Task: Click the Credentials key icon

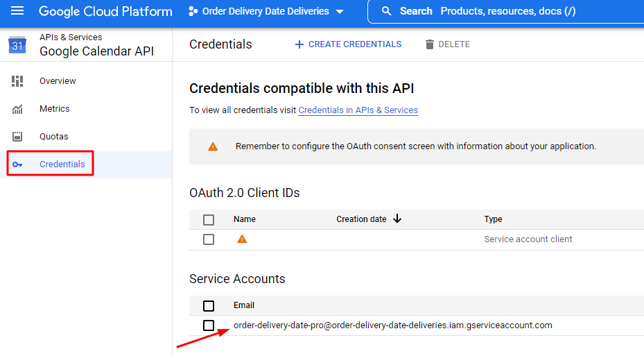Action: [17, 164]
